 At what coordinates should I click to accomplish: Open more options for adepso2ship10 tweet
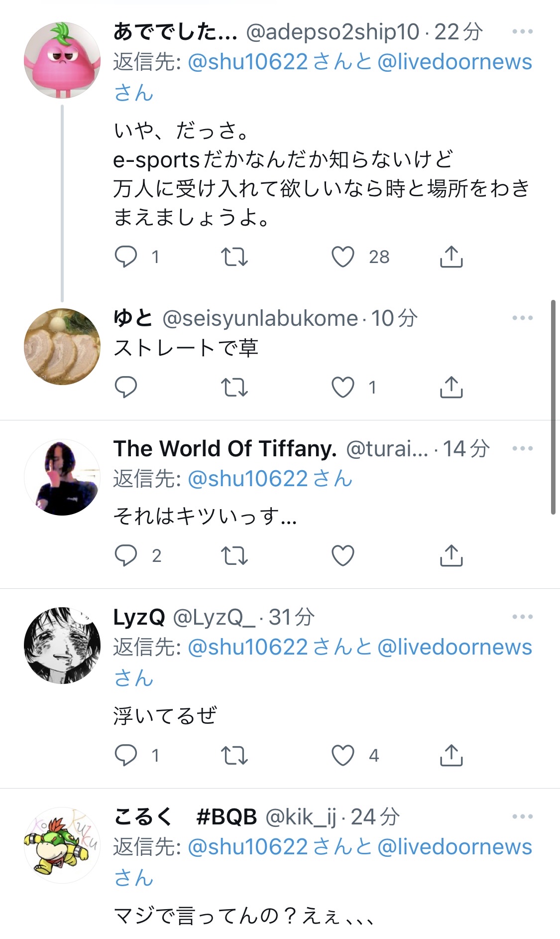coord(522,32)
